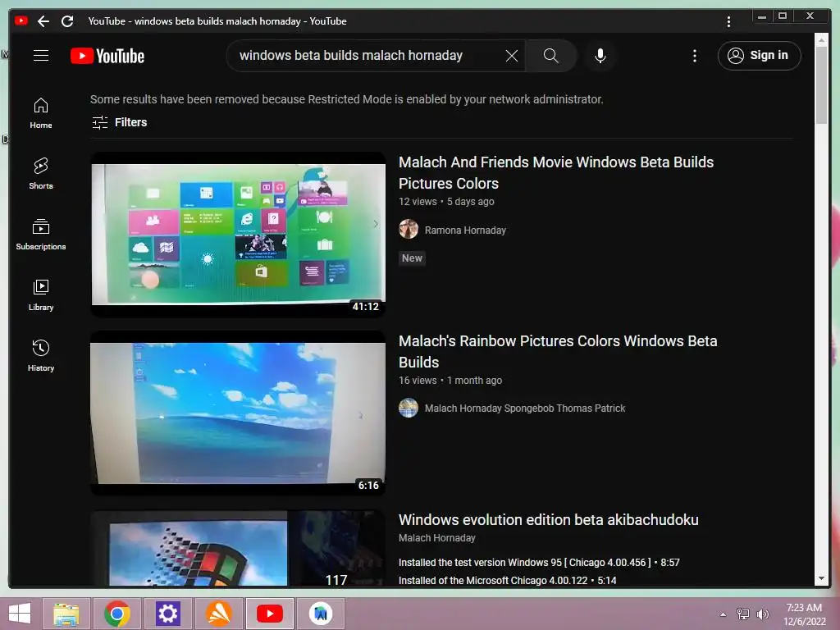
Task: Click the YouTube favicon in title bar
Action: coord(21,21)
